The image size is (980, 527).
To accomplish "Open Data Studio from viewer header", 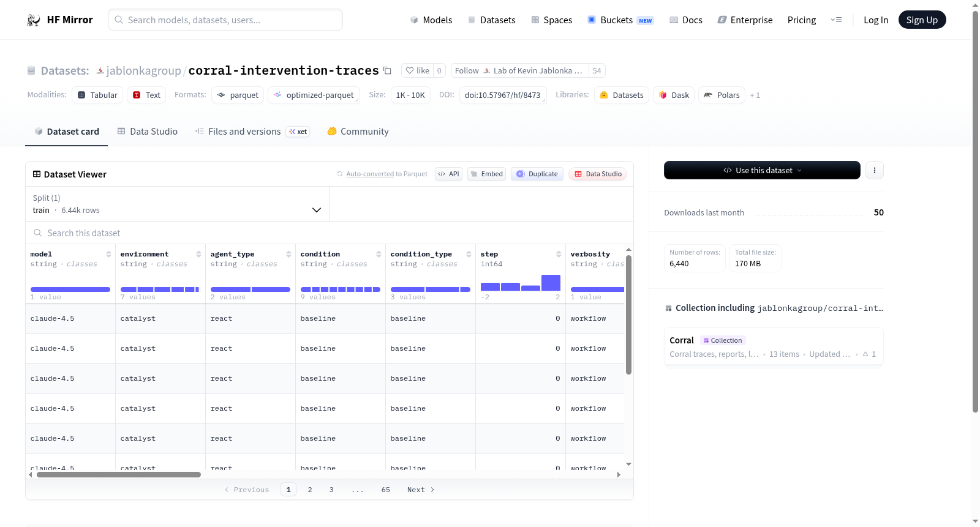I will click(x=598, y=174).
